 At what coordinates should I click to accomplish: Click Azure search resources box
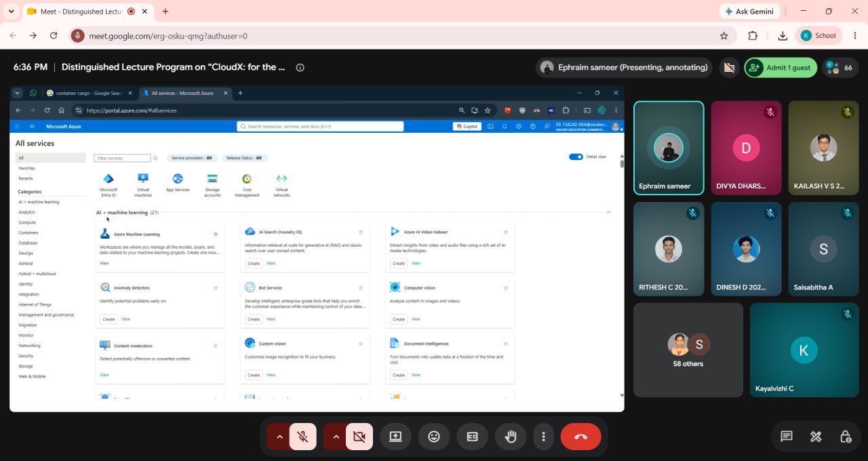pyautogui.click(x=320, y=126)
